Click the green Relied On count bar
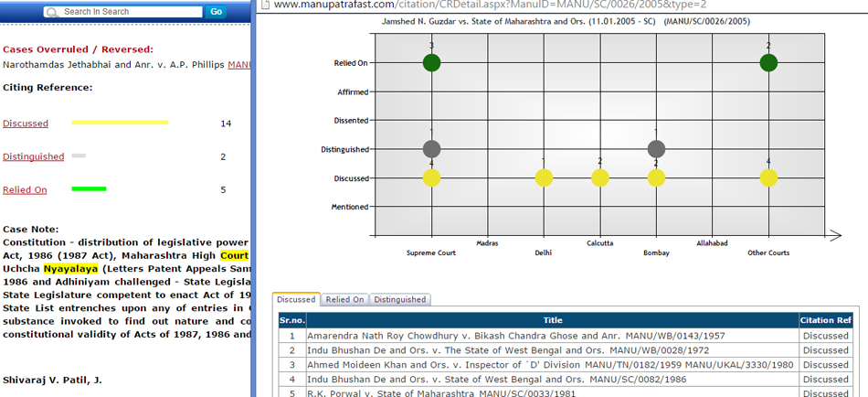Screen dimensions: 868x397 tap(90, 189)
